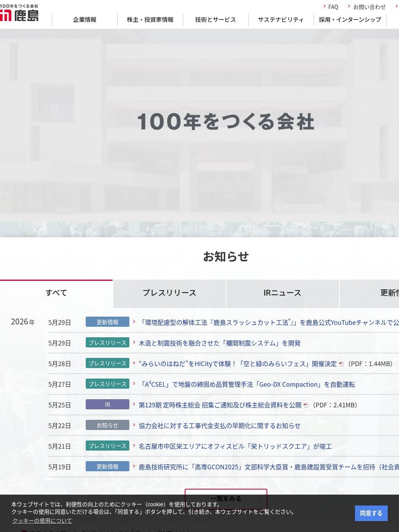Click the arrow icon next to FAQ
This screenshot has width=399, height=532.
click(x=325, y=6)
